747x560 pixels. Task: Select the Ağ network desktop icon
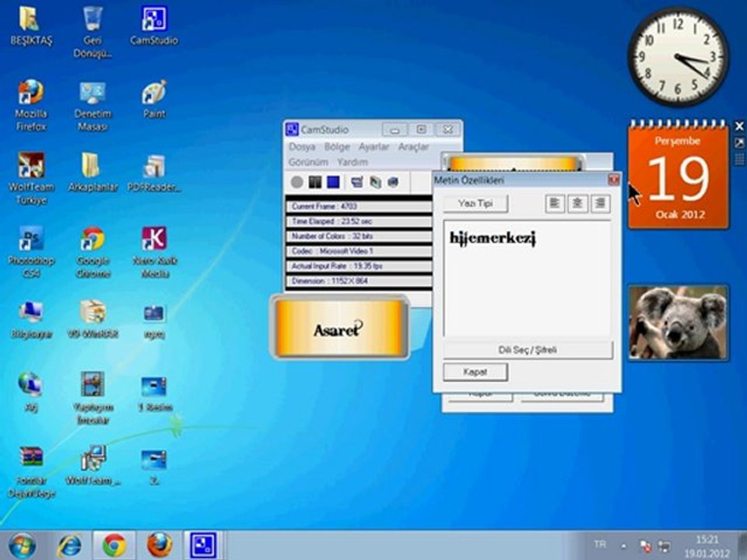click(30, 391)
